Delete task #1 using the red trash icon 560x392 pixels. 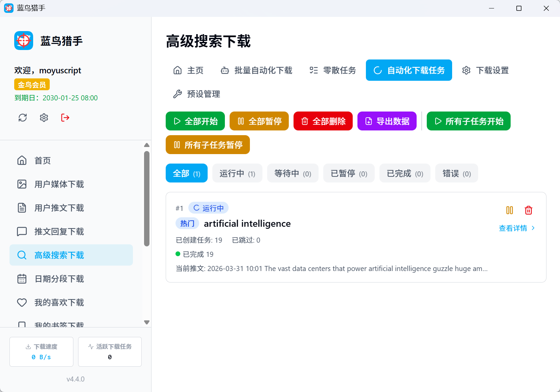(x=528, y=210)
